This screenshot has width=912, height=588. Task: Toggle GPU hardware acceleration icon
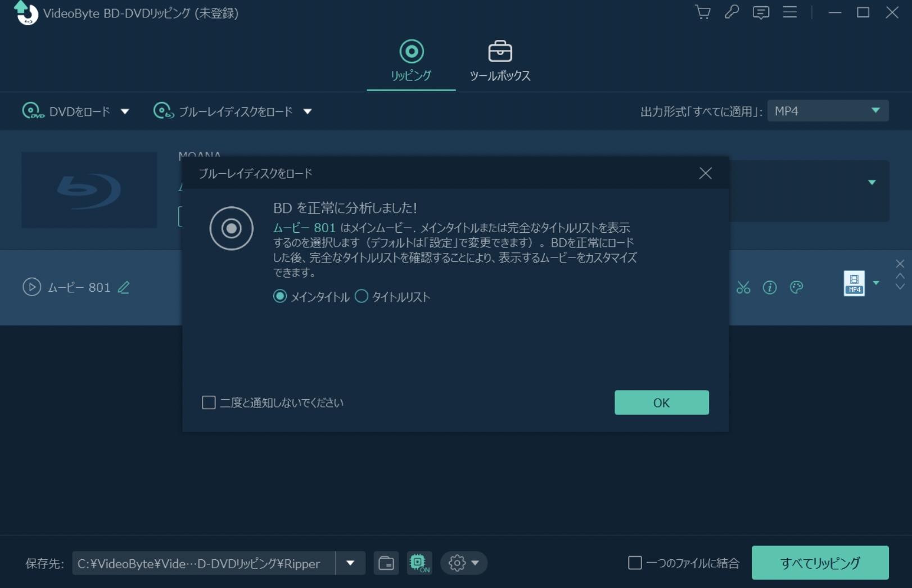[419, 563]
